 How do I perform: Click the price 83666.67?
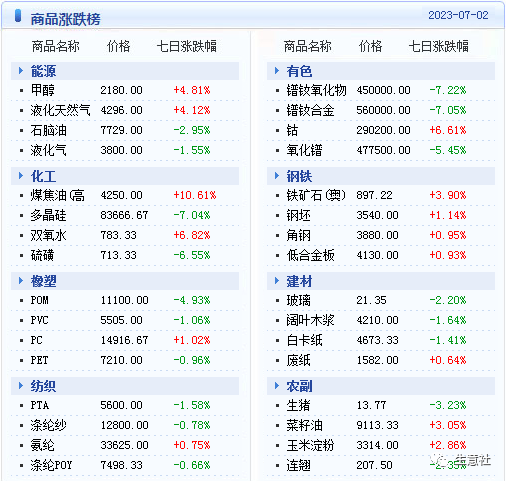pyautogui.click(x=124, y=215)
